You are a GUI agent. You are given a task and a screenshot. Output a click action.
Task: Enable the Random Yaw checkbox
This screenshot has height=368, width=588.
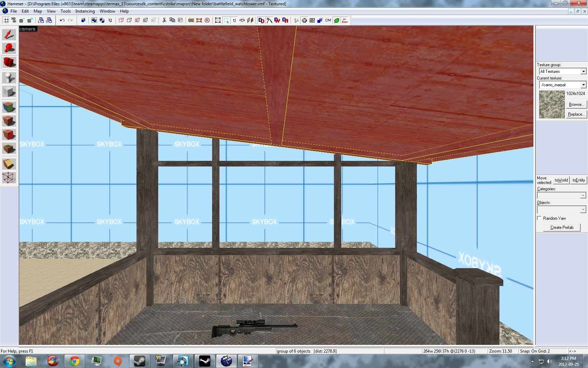click(539, 218)
